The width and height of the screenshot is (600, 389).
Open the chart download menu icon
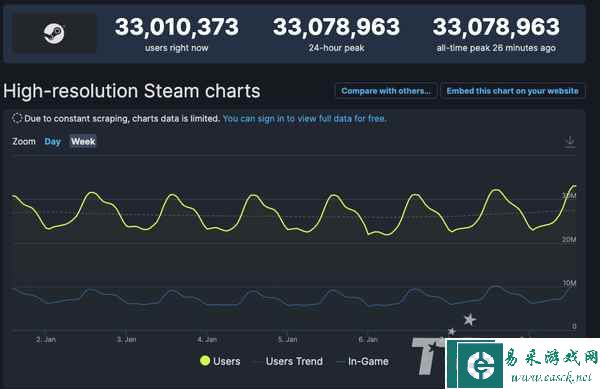[570, 142]
